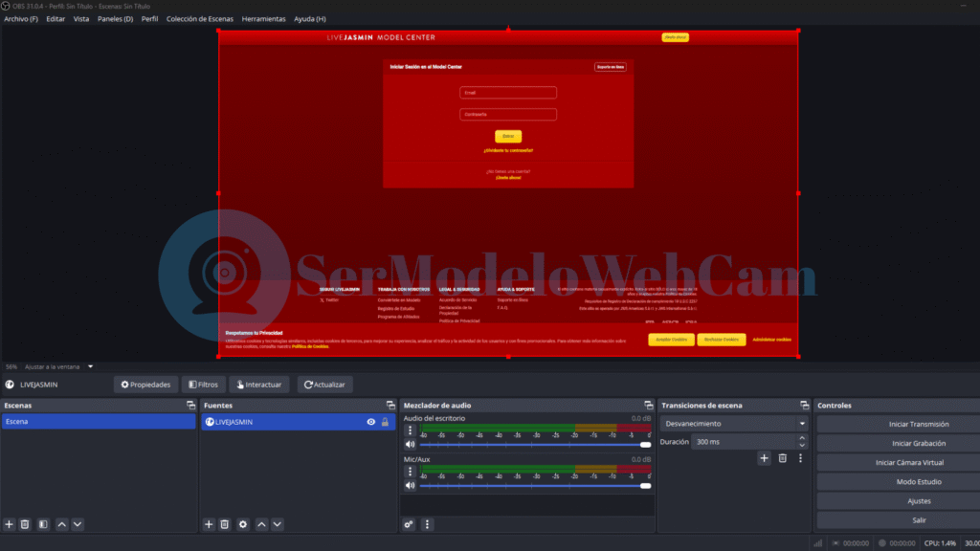Move source up in Fuentes list

click(x=261, y=524)
